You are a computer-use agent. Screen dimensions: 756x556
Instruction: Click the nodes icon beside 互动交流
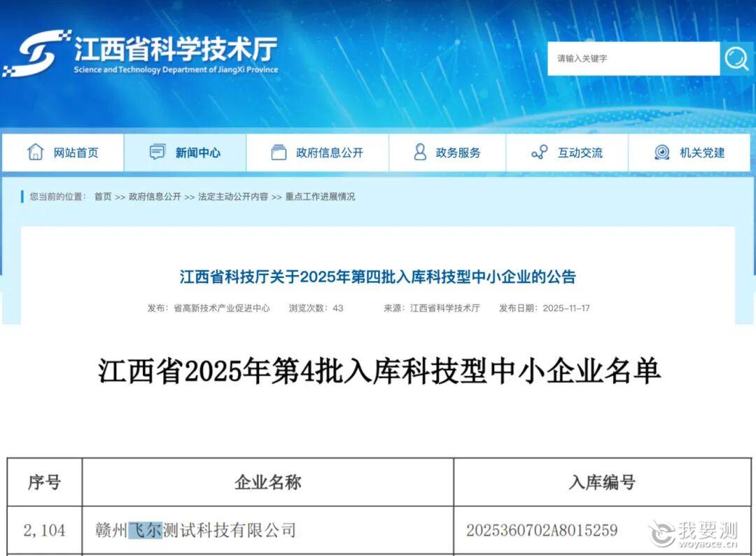pyautogui.click(x=540, y=153)
